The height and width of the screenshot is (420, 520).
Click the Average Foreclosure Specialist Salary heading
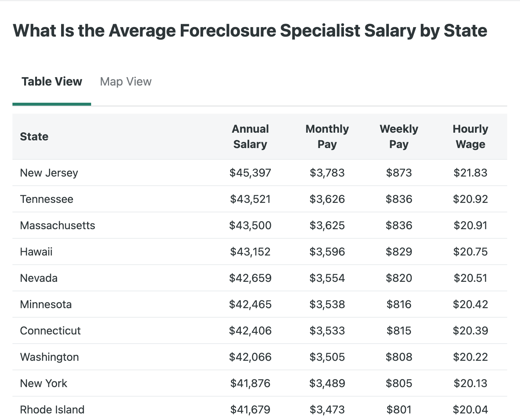tap(250, 31)
